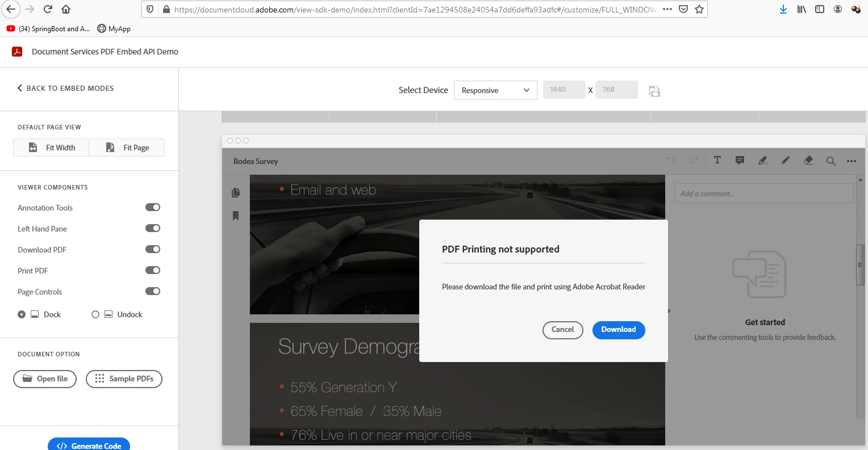868x450 pixels.
Task: Open Firefox downloads arrow icon
Action: 783,9
